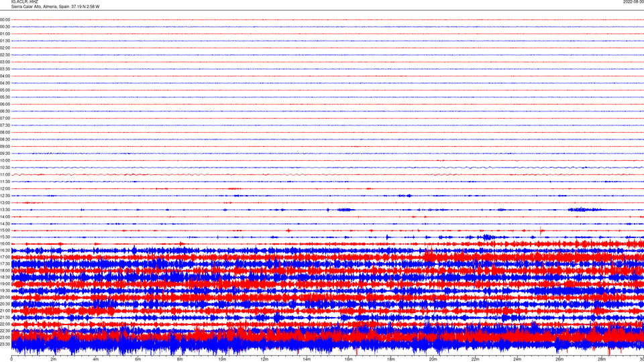Click the 2m mark on the x-axis
This screenshot has width=644, height=362.
[54, 359]
